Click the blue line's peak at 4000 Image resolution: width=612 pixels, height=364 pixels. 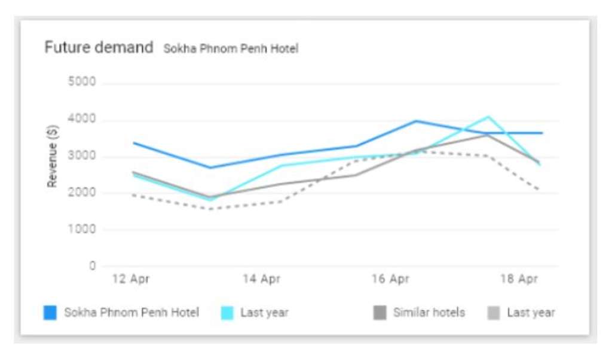417,121
